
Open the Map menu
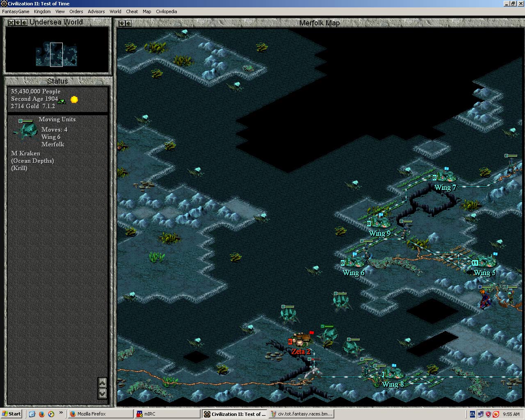point(147,11)
